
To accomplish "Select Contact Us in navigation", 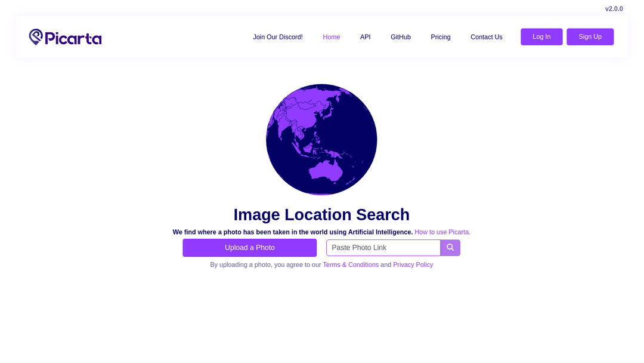I will [x=487, y=37].
